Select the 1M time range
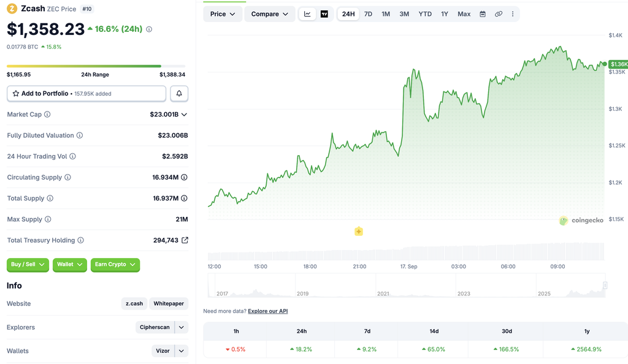The height and width of the screenshot is (364, 628). pyautogui.click(x=386, y=14)
